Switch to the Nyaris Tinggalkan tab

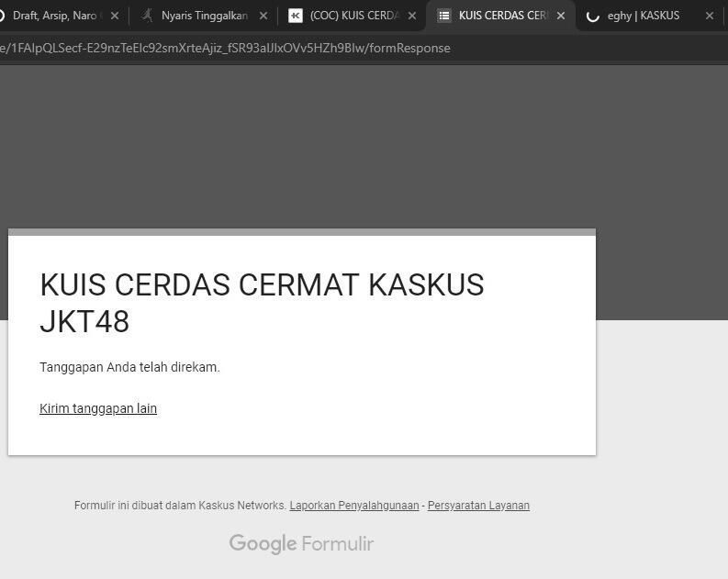205,16
